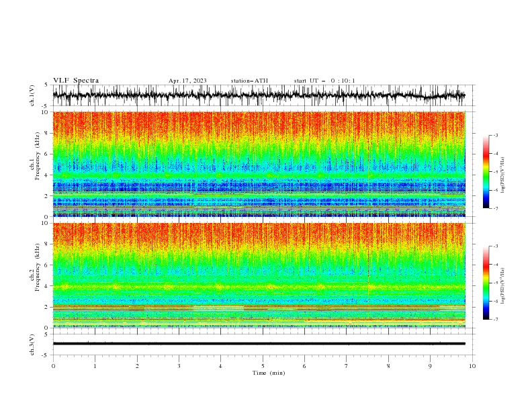The image size is (532, 411).
Task: Click the "-5" tick on ch.1 colorbar
Action: point(495,172)
